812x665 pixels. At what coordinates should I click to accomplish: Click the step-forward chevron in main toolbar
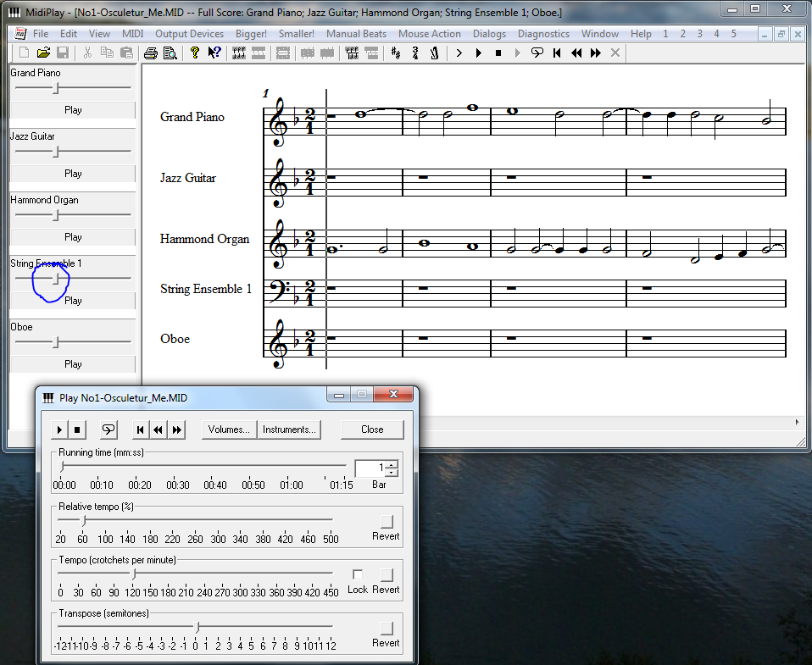pos(459,53)
